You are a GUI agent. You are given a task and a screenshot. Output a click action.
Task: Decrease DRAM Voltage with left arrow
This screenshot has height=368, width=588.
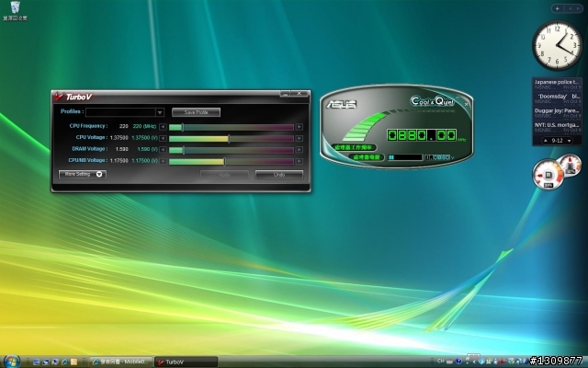tap(163, 149)
